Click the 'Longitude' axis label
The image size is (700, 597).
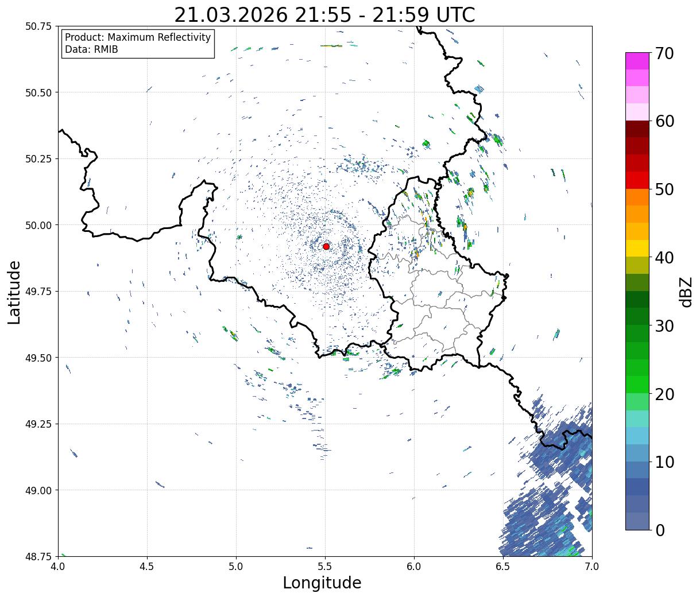tap(322, 583)
